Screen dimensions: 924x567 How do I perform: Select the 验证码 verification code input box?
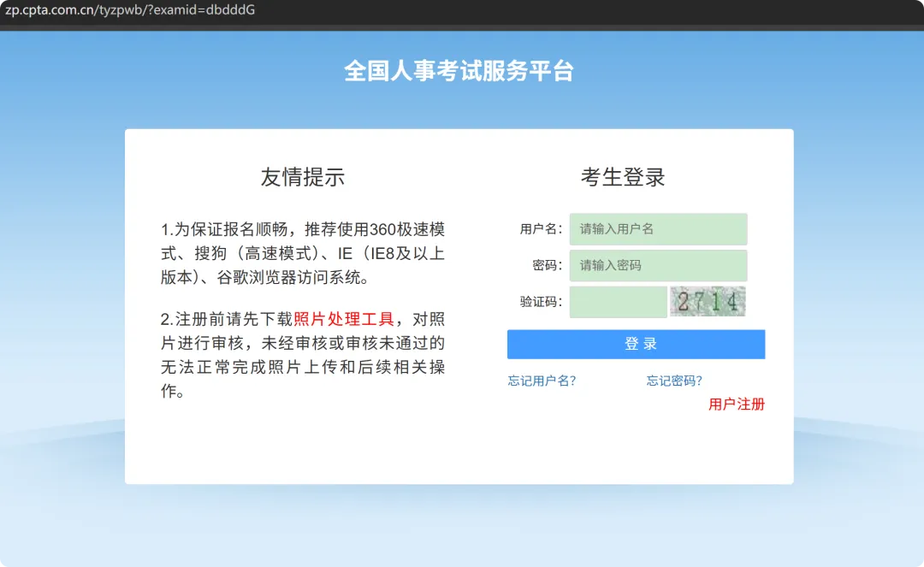618,301
